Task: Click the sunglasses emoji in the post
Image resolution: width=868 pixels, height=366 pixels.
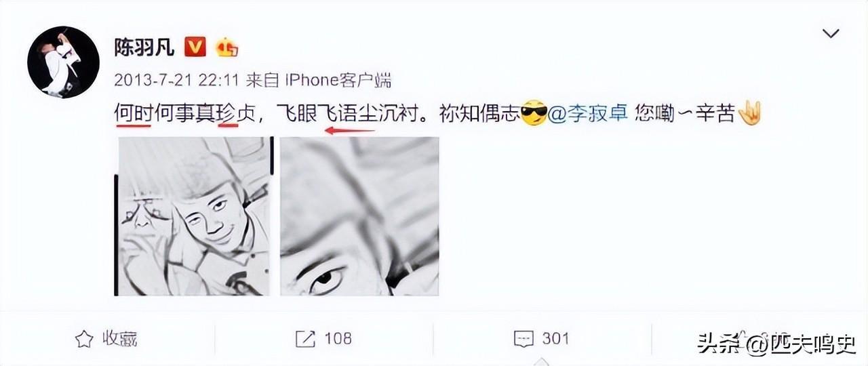Action: pos(532,115)
